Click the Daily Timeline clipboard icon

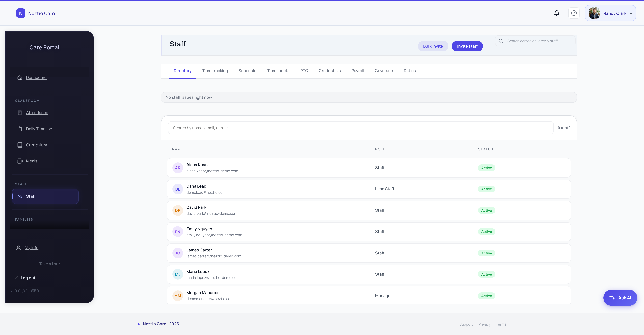(20, 129)
